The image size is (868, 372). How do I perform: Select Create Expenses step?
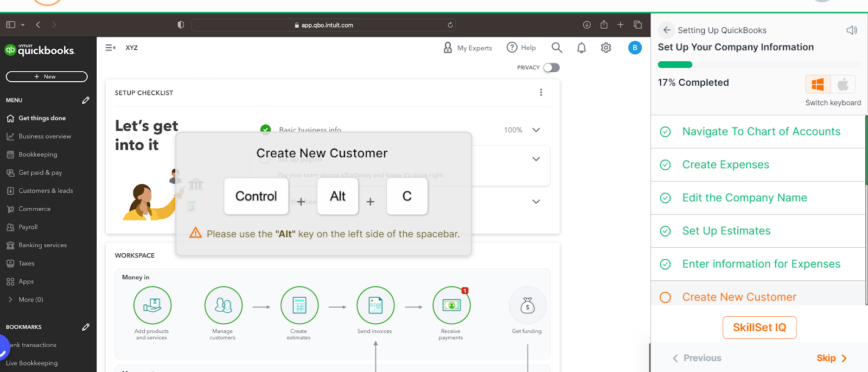[758, 165]
